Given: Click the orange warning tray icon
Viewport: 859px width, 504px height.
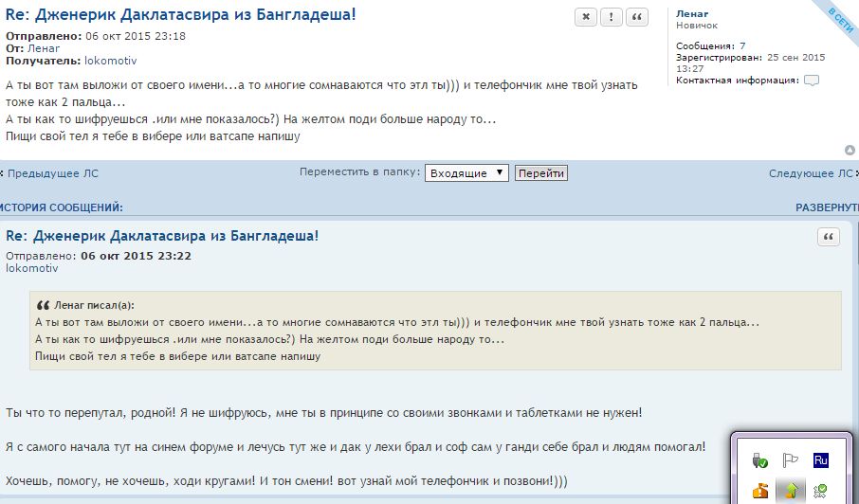Looking at the screenshot, I should point(759,490).
